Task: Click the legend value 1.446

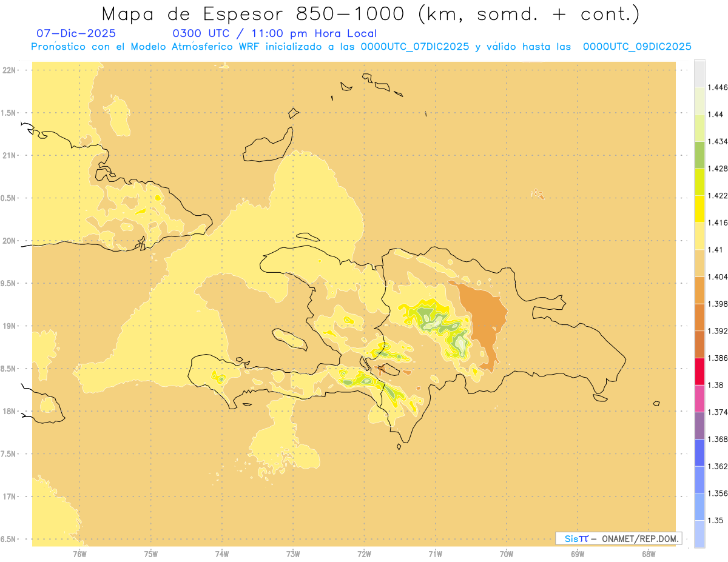Action: (x=718, y=87)
